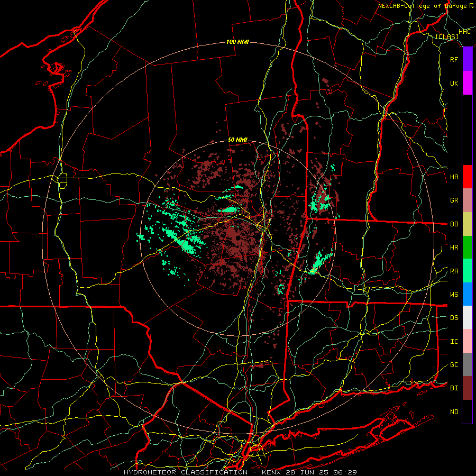Click the ND legend label
This screenshot has width=476, height=476.
tap(454, 412)
